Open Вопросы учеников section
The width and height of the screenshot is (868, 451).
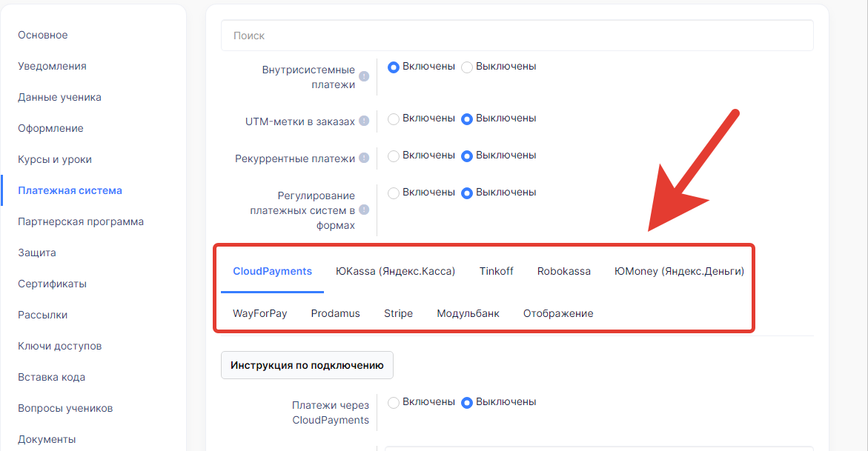65,408
